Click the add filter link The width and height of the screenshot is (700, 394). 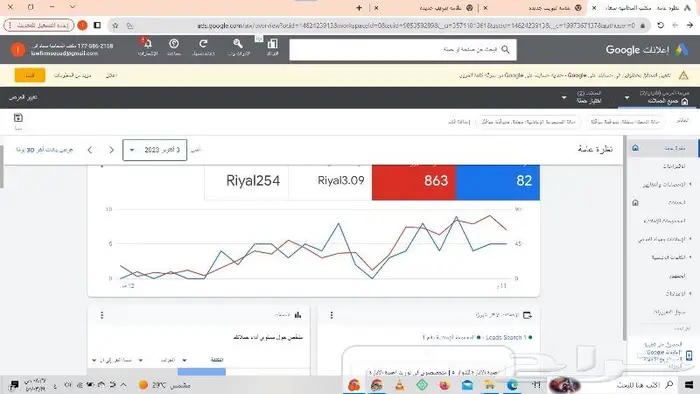tap(458, 121)
